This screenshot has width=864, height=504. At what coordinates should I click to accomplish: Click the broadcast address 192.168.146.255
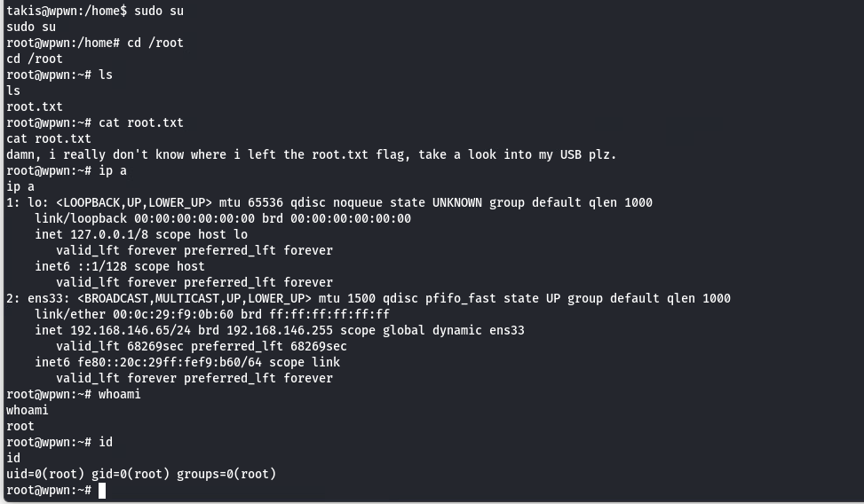pyautogui.click(x=280, y=330)
